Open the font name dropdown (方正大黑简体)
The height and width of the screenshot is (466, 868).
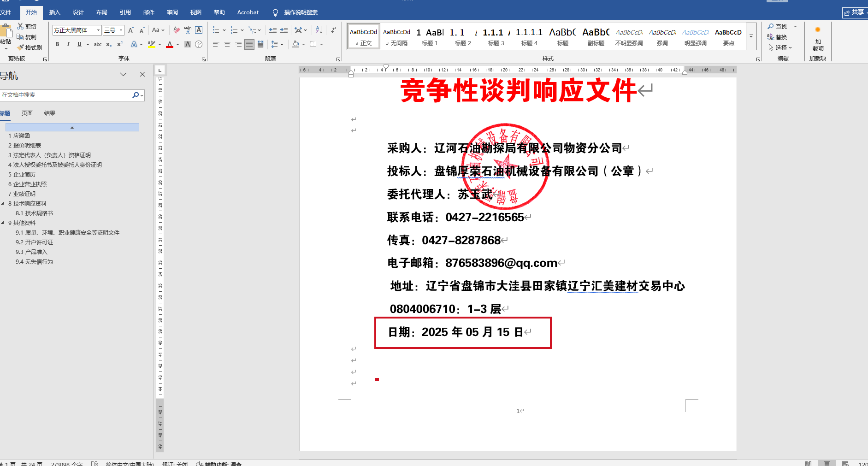[98, 30]
